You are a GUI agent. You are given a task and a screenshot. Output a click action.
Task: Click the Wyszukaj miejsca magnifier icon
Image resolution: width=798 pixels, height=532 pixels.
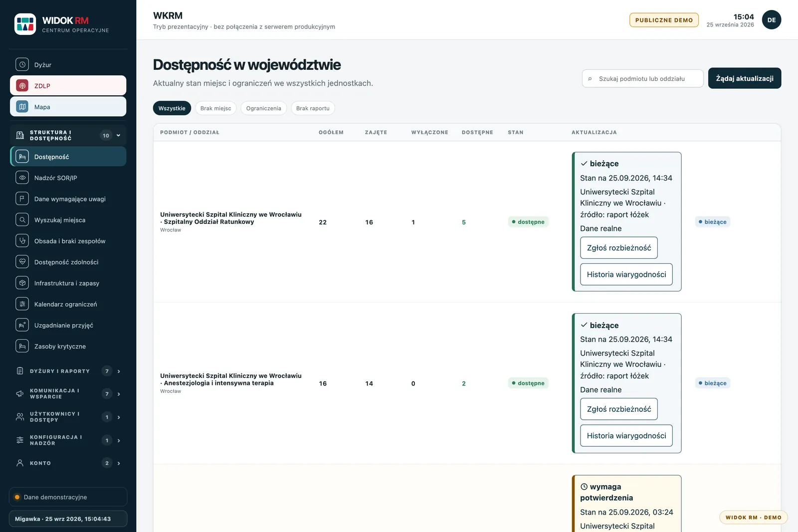(x=22, y=220)
